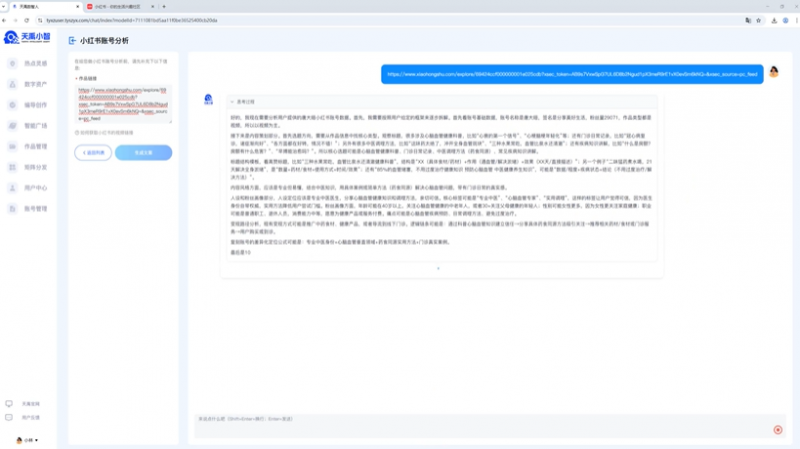
Task: Open the 账号管理 sidebar icon
Action: [x=10, y=209]
